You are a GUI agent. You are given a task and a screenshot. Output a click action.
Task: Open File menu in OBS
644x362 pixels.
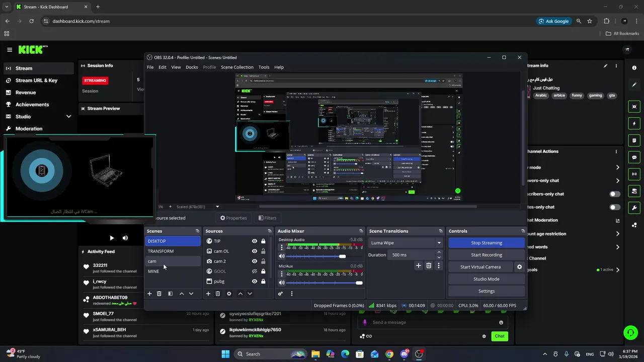[150, 67]
